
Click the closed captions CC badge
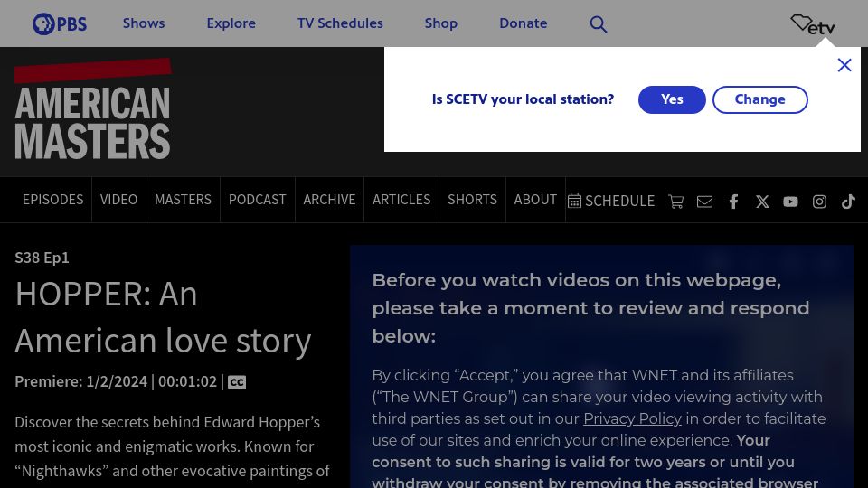(237, 382)
